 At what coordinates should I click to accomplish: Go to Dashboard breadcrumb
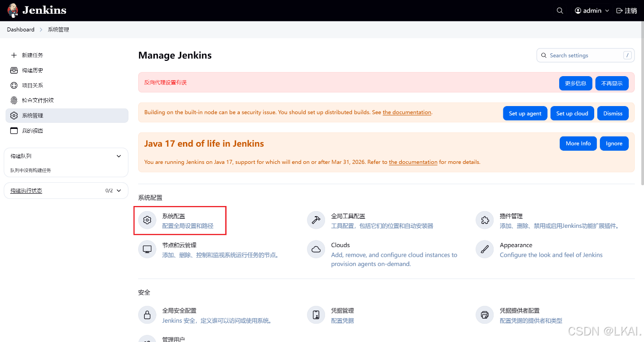point(21,29)
